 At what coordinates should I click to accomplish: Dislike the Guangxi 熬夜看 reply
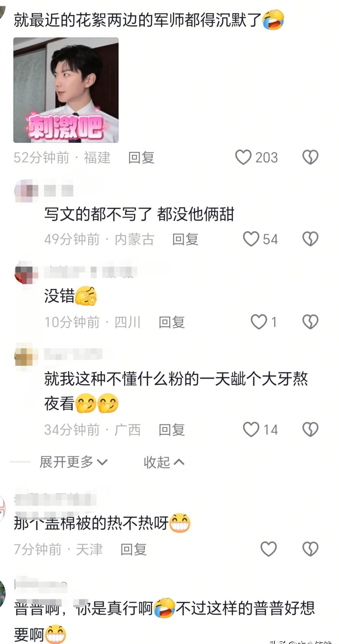[x=310, y=429]
